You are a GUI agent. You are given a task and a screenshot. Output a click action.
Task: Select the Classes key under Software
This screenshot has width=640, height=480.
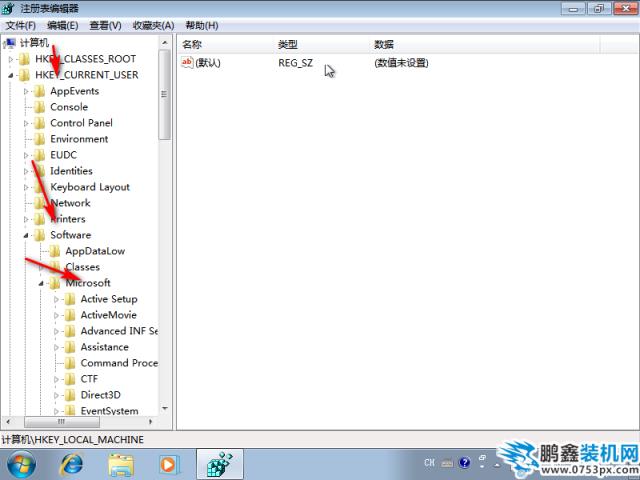pos(82,267)
